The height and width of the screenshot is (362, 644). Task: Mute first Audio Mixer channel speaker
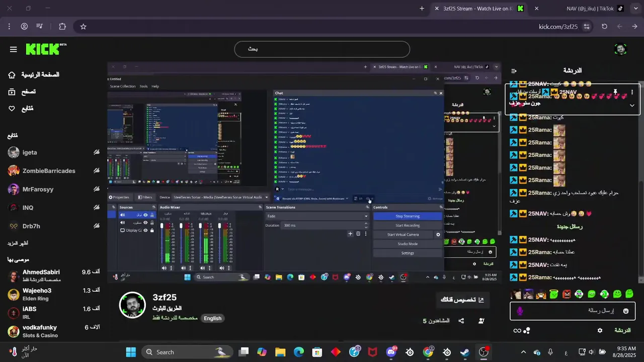(164, 268)
